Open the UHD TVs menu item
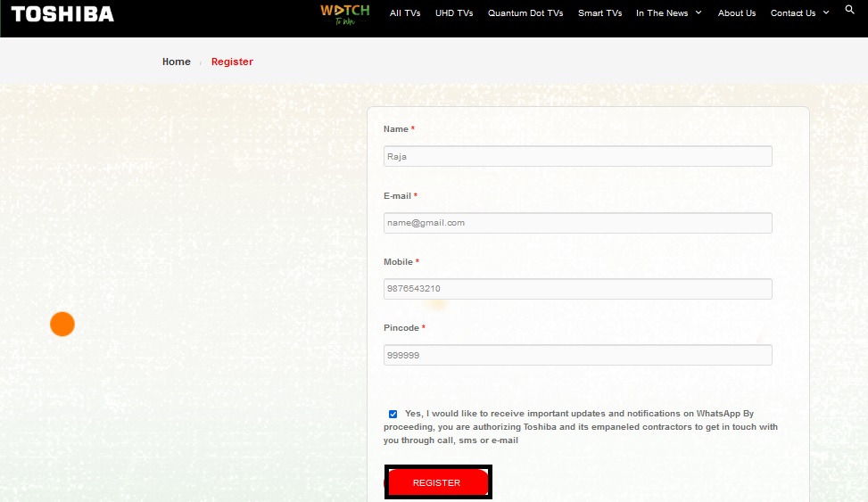 (454, 13)
